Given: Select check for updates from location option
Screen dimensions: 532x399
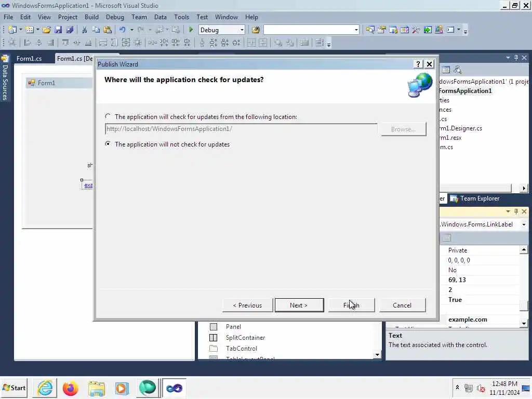Looking at the screenshot, I should (x=108, y=116).
